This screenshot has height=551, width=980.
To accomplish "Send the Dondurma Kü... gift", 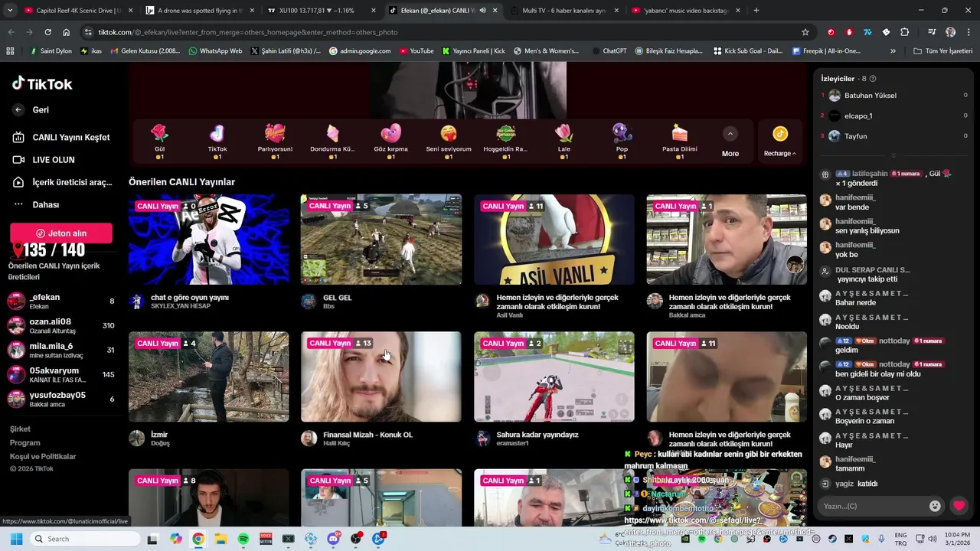I will tap(332, 142).
